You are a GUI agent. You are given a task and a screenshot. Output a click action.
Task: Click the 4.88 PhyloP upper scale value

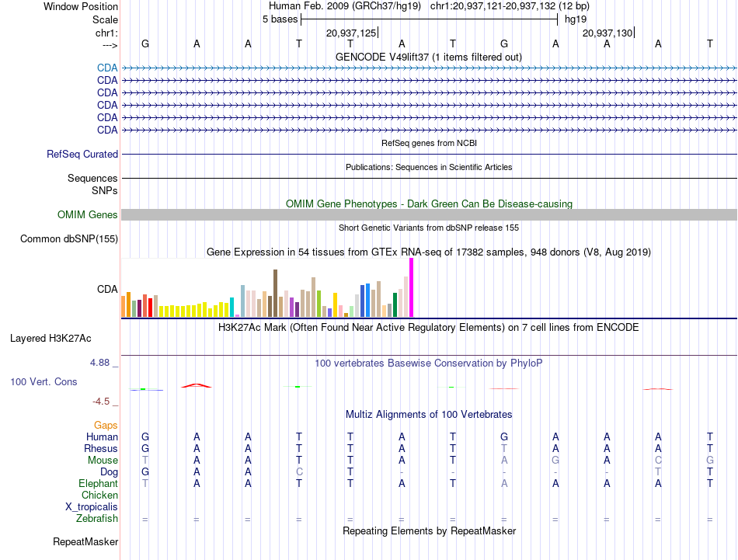coord(99,363)
